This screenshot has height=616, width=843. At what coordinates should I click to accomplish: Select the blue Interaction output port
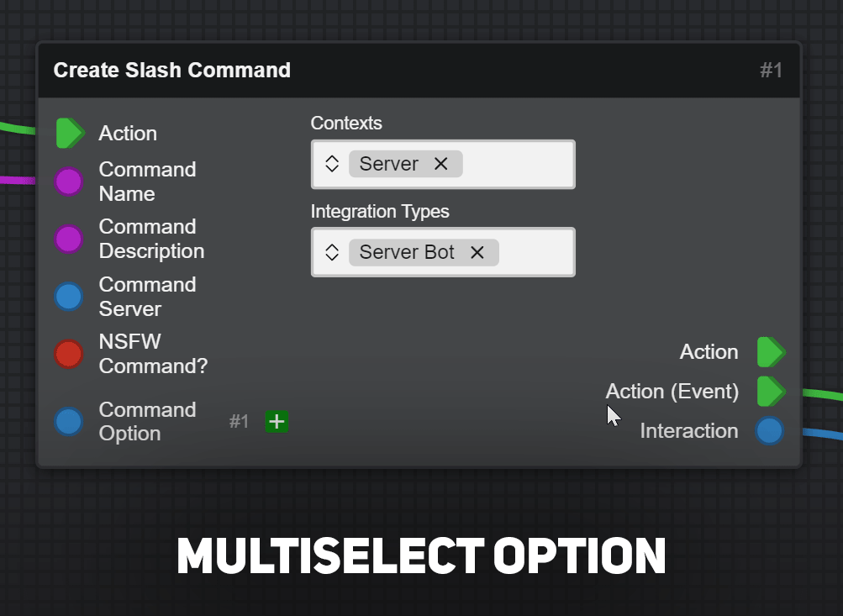click(769, 430)
